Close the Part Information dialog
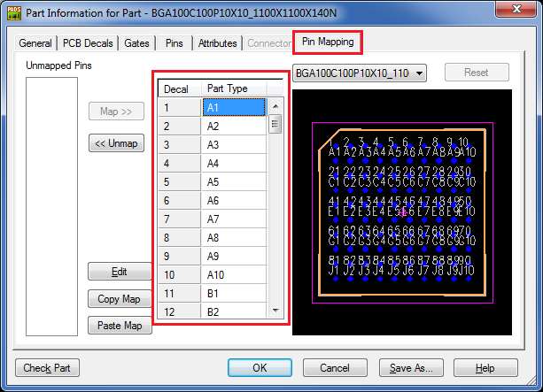The height and width of the screenshot is (392, 543). coord(516,9)
